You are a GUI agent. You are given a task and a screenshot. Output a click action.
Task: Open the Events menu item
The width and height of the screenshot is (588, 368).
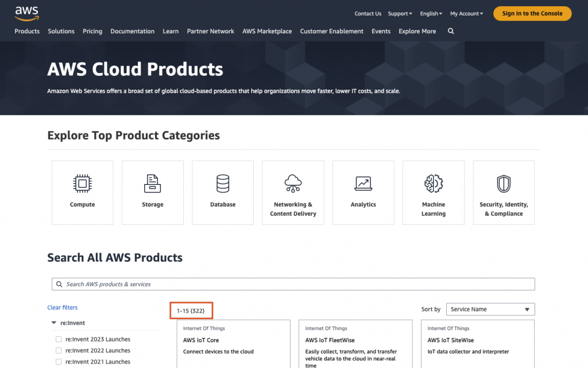381,31
